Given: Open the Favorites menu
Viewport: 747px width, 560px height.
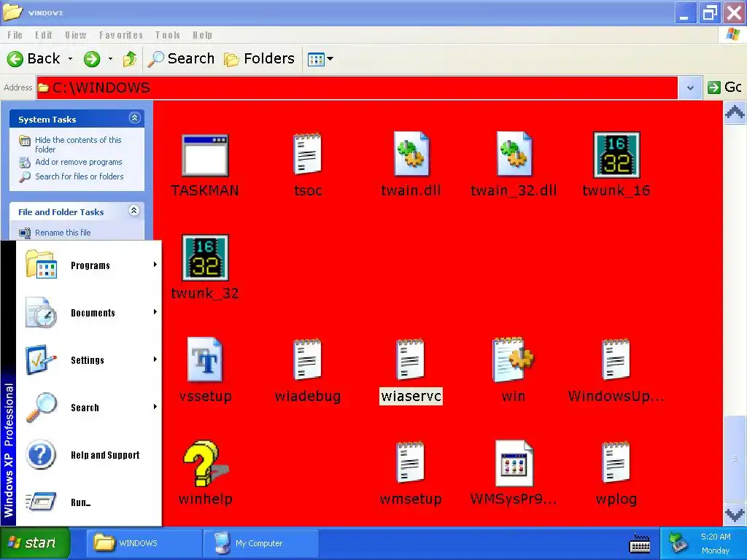Looking at the screenshot, I should pyautogui.click(x=121, y=35).
